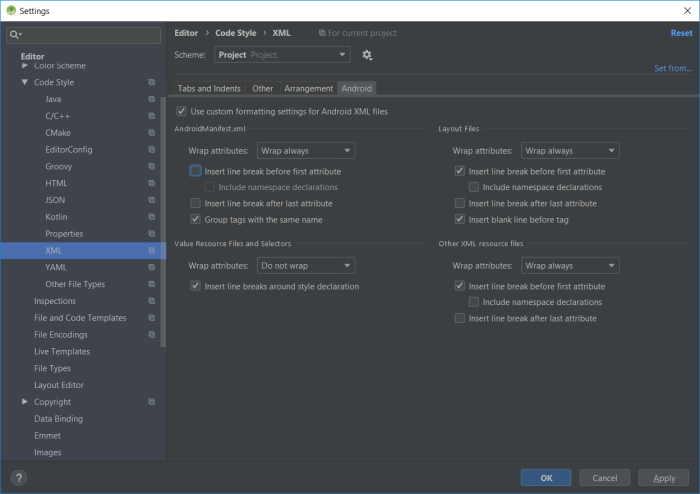Toggle Group tags with the same name
Image resolution: width=700 pixels, height=494 pixels.
tap(196, 219)
